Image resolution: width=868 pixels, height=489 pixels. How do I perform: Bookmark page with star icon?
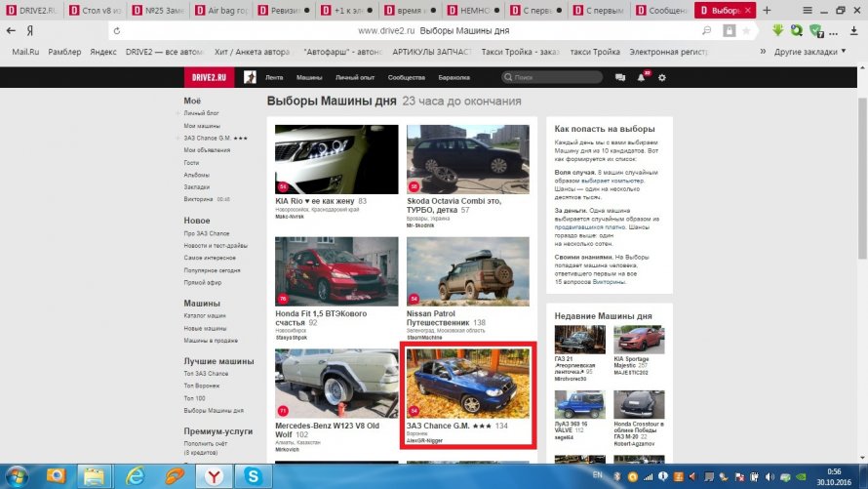pos(746,31)
